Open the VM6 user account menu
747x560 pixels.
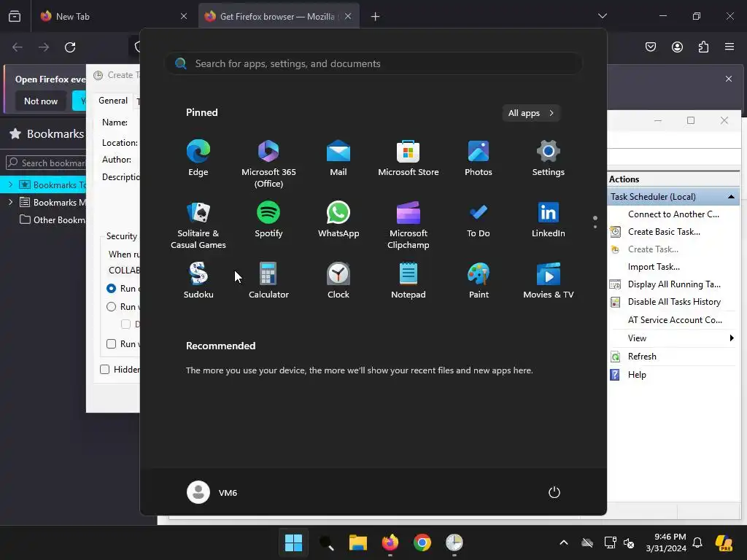(212, 492)
